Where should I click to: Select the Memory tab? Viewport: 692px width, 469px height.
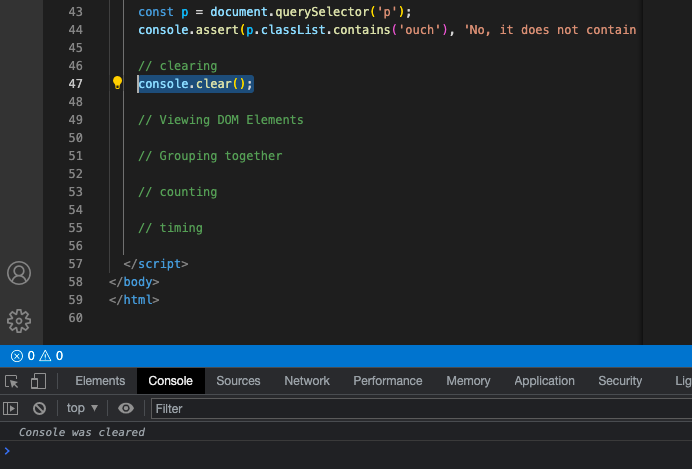click(x=468, y=381)
